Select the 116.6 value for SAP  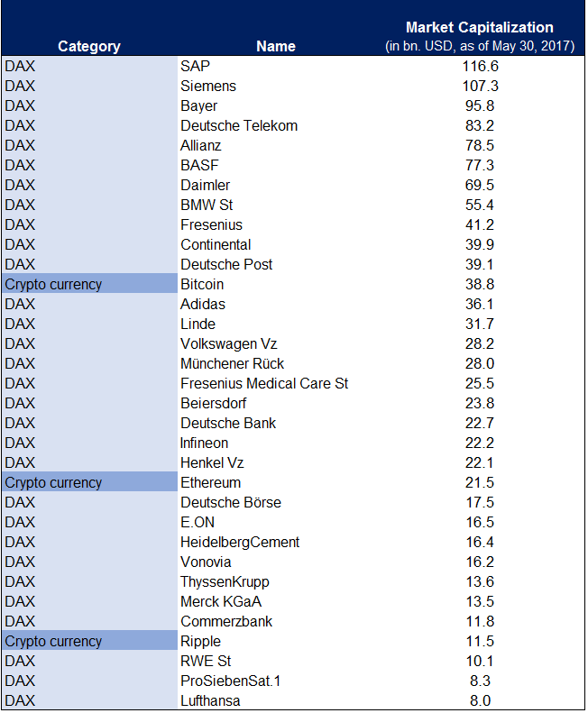click(x=480, y=67)
